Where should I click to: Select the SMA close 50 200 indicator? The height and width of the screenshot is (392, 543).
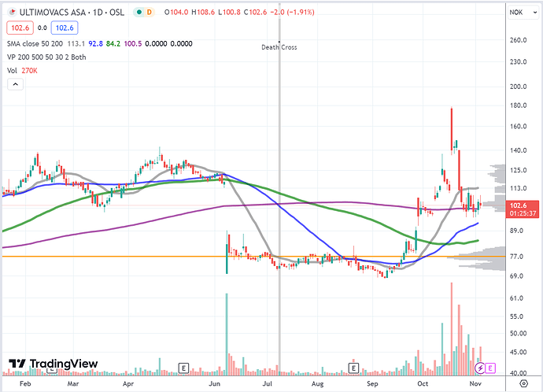pos(35,43)
